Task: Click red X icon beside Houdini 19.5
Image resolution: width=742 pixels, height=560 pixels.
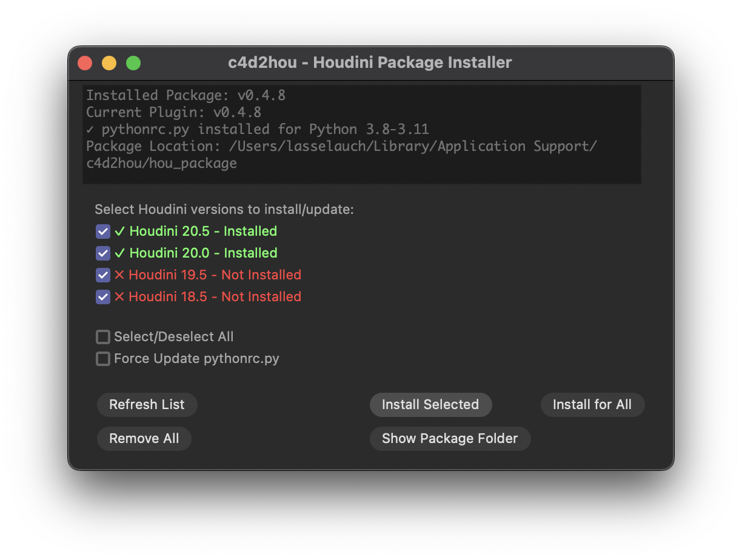Action: (119, 275)
